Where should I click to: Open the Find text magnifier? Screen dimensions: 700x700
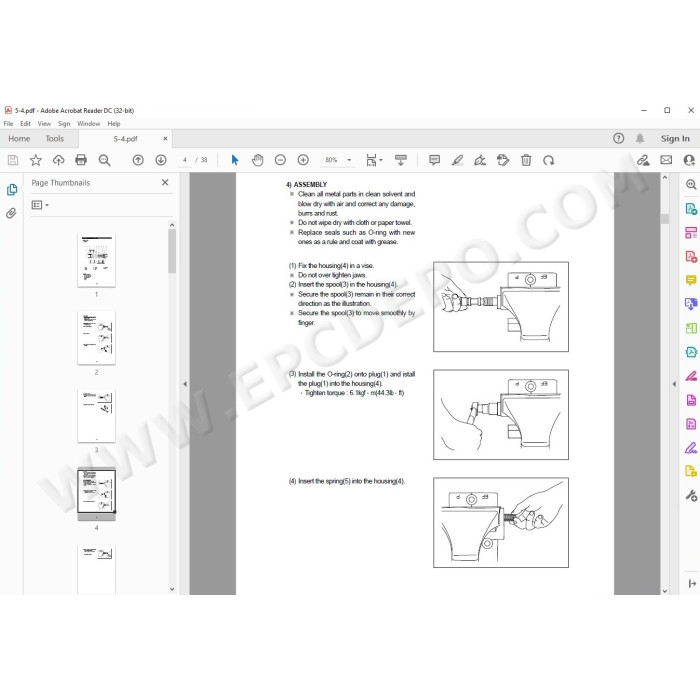[104, 160]
